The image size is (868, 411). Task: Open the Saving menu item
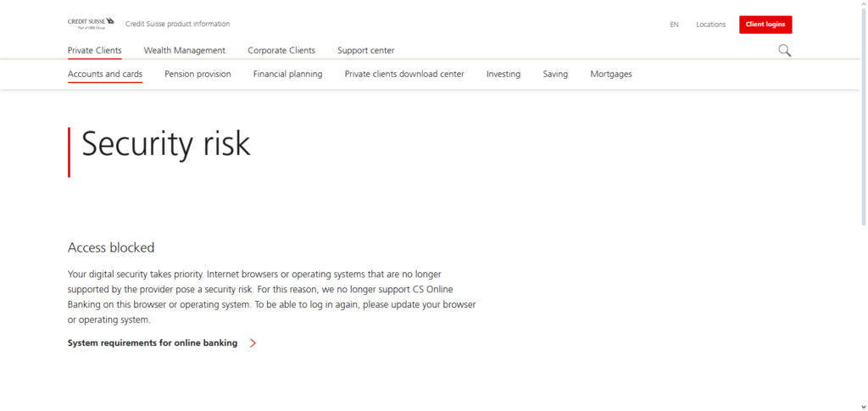click(x=555, y=75)
